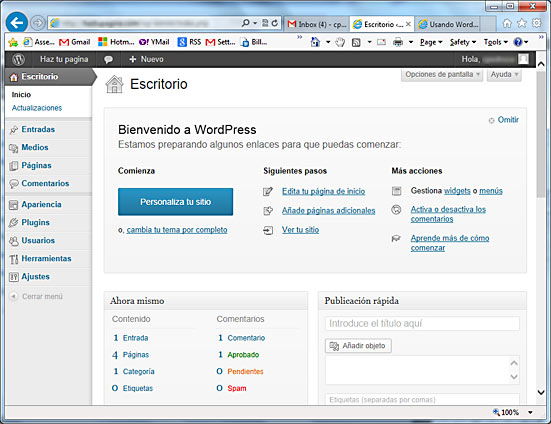551x424 pixels.
Task: Open the Favorites star icon at top right
Action: (x=522, y=24)
